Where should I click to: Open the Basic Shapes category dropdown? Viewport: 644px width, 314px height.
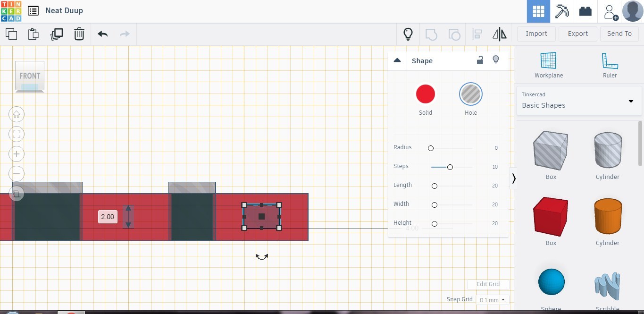point(579,101)
